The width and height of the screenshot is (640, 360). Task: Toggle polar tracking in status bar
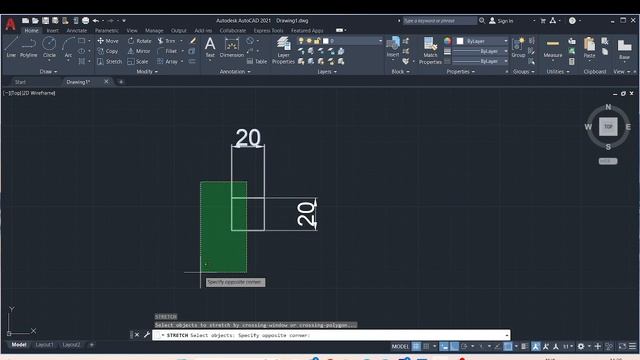point(464,346)
